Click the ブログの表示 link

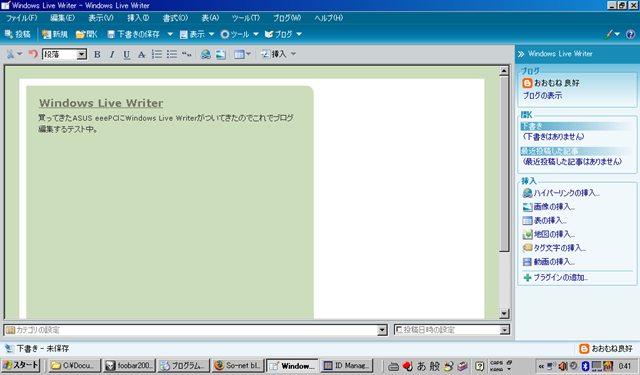[542, 95]
